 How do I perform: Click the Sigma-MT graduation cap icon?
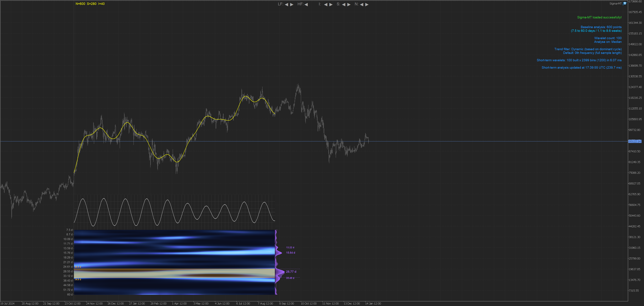625,4
